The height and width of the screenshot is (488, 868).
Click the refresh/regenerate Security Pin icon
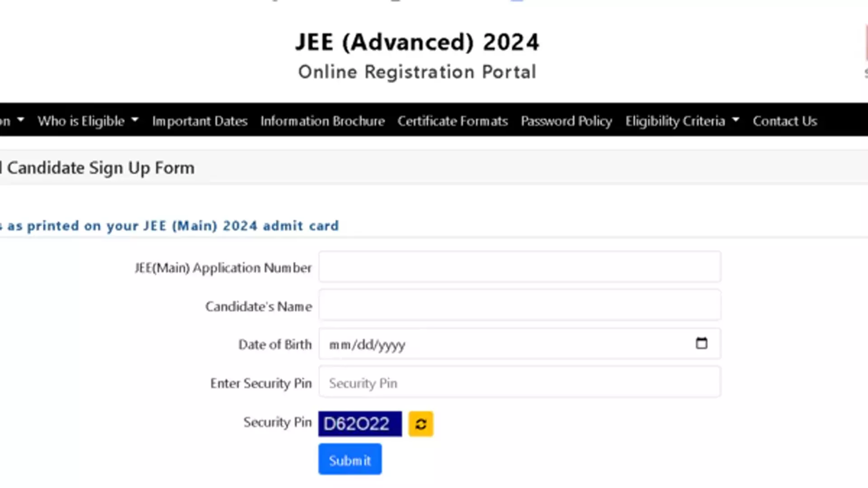421,424
